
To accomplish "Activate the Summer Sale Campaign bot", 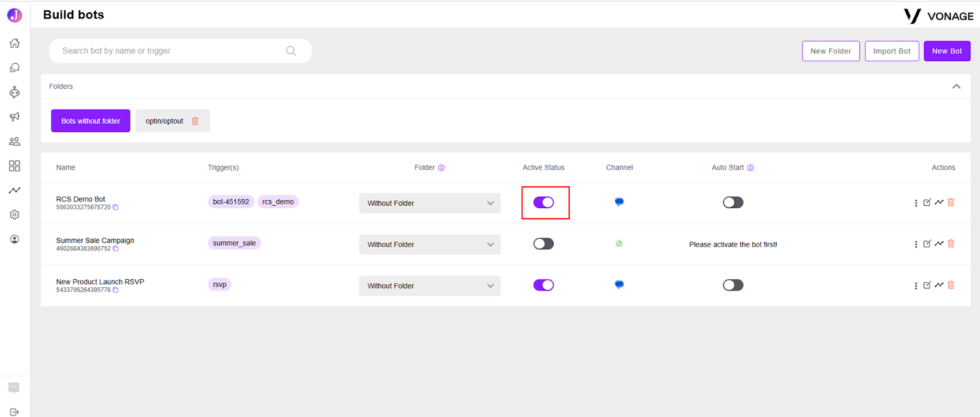I will click(x=543, y=244).
